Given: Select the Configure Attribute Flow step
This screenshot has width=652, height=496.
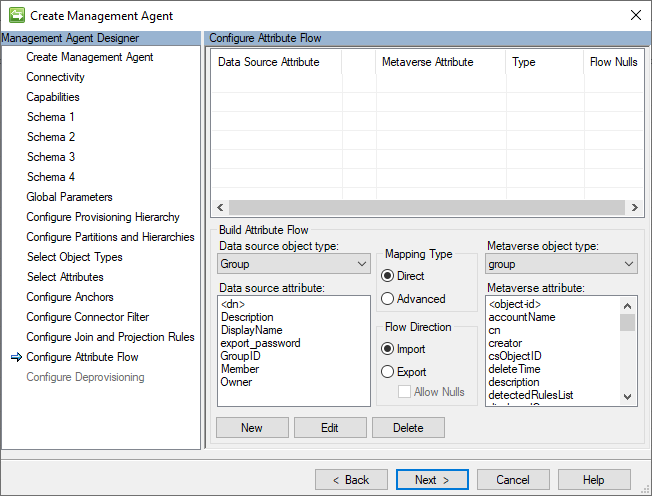Looking at the screenshot, I should point(82,357).
